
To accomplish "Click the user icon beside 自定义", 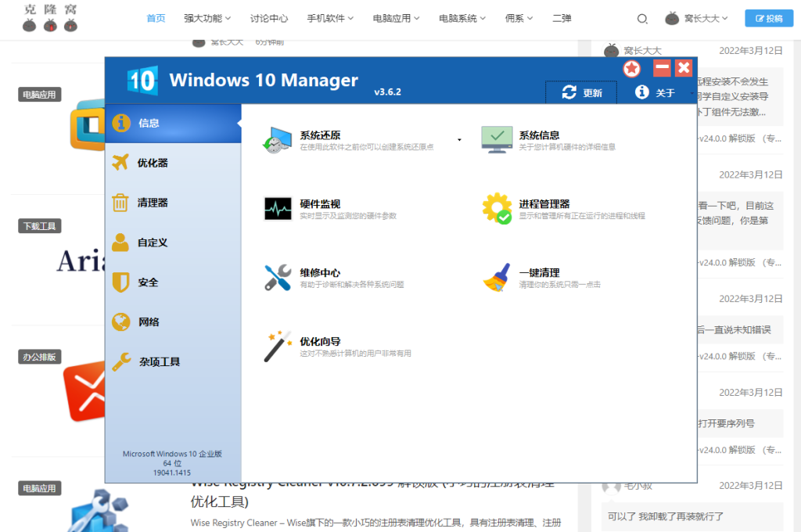I will pyautogui.click(x=120, y=243).
